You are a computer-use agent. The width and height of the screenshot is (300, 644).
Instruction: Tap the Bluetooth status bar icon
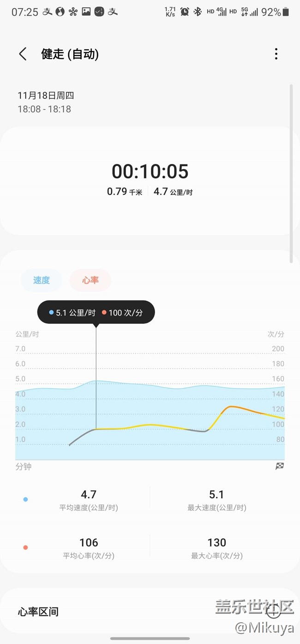(x=198, y=12)
